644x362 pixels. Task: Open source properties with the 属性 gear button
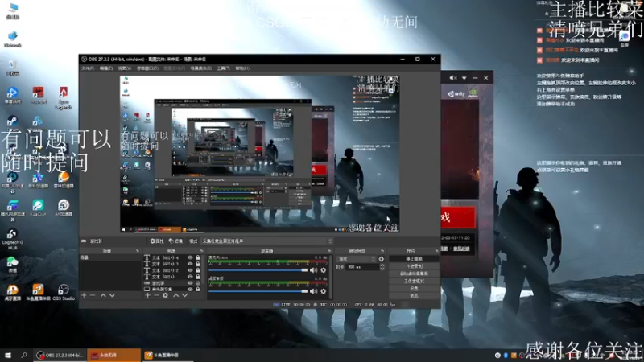click(x=157, y=241)
